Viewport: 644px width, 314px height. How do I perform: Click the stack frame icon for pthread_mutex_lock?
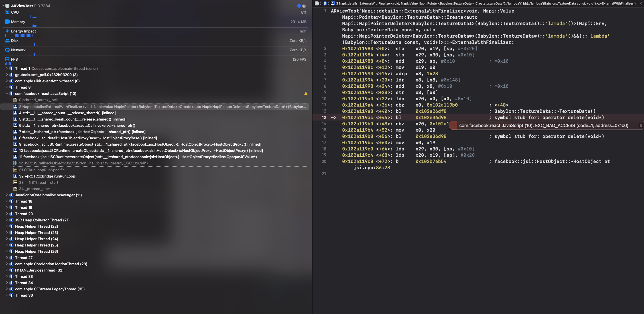click(15, 100)
